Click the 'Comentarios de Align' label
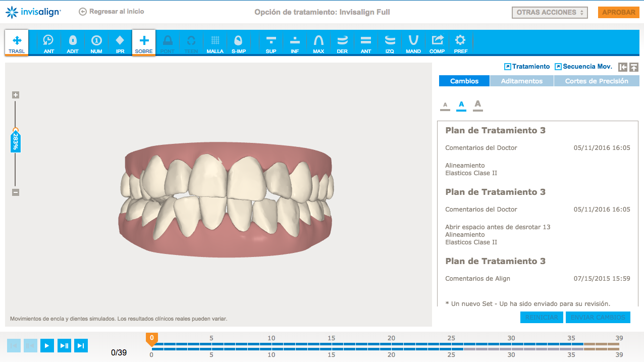644x362 pixels. (x=477, y=278)
